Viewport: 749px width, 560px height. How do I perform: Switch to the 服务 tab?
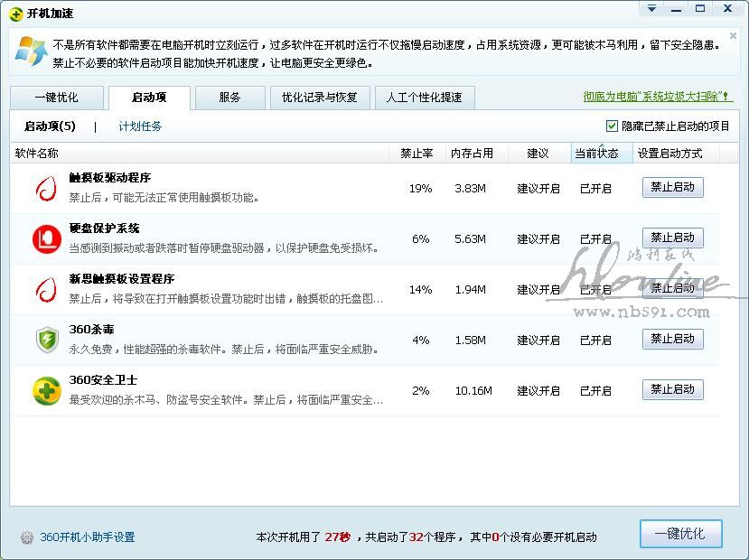(229, 98)
